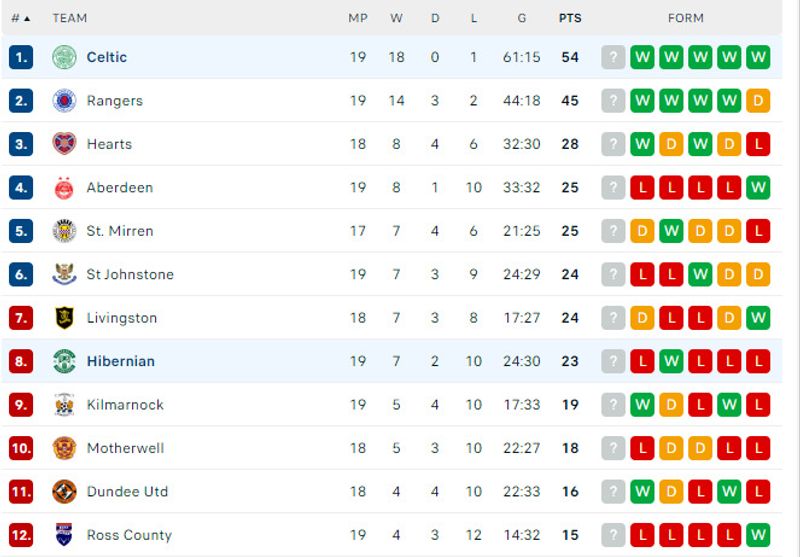
Task: Click Celtic's upcoming match question mark badge
Action: (613, 57)
